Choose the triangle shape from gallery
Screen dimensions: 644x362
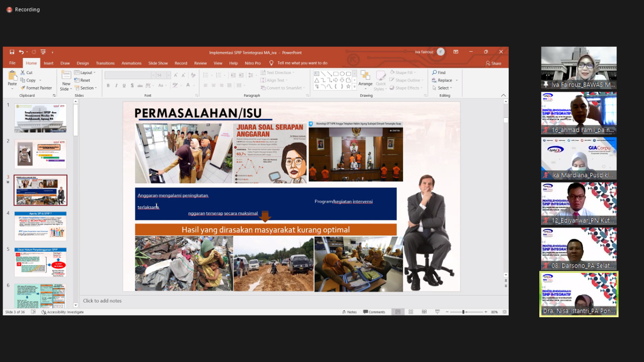pyautogui.click(x=317, y=80)
